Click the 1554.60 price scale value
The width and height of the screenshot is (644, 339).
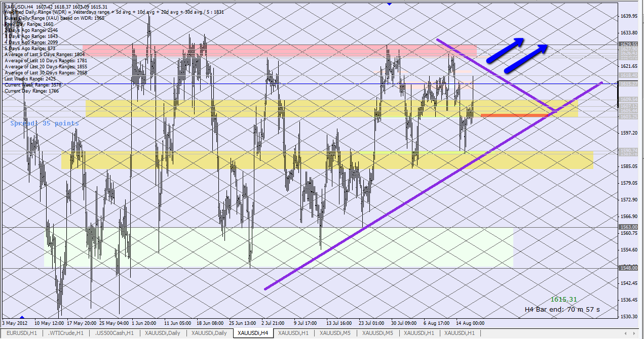[628, 250]
